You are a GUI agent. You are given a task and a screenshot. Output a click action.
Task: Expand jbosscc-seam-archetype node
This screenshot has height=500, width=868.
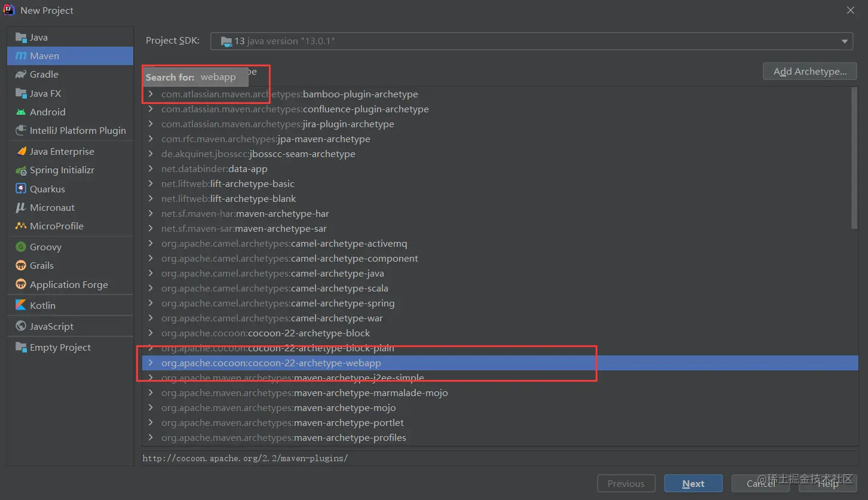tap(151, 154)
